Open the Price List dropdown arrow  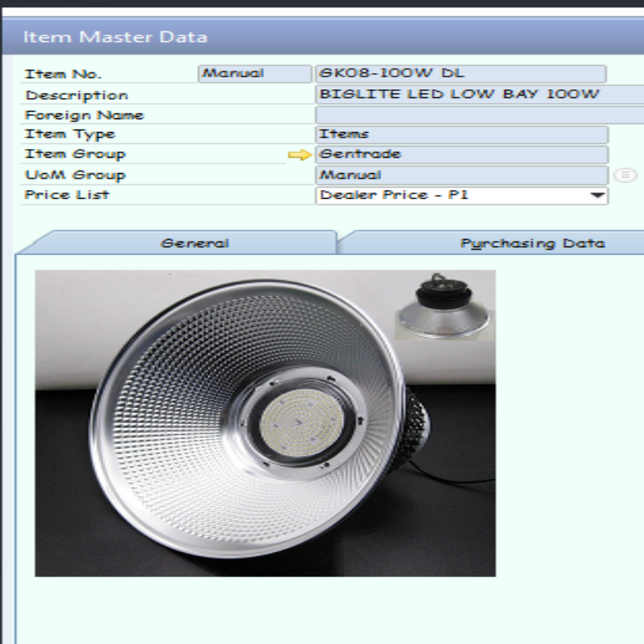pos(597,196)
